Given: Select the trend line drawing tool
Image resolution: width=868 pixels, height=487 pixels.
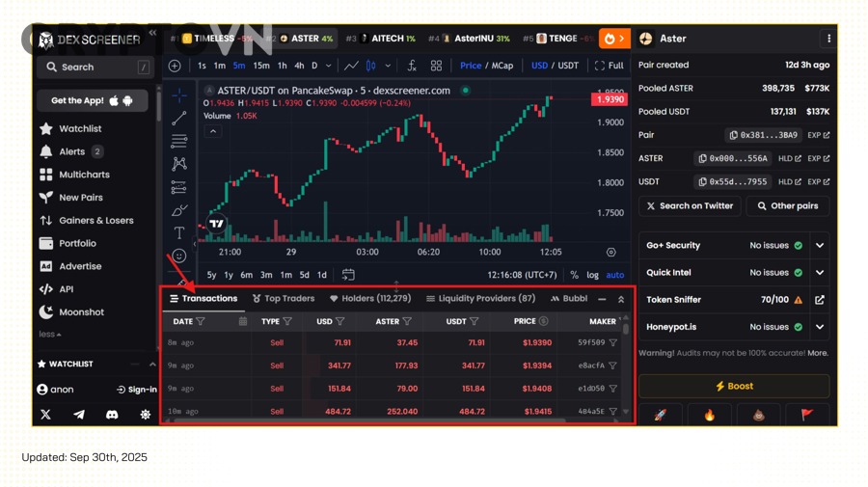Looking at the screenshot, I should (178, 119).
